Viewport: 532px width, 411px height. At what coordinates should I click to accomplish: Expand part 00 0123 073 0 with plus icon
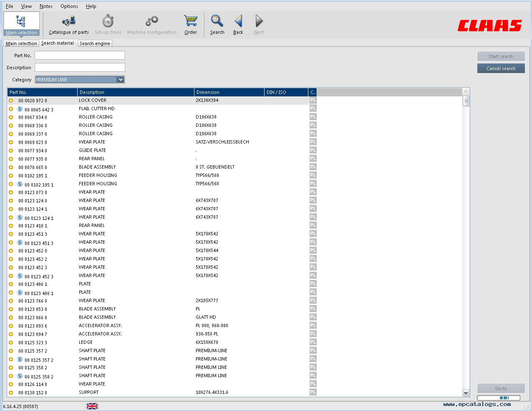[11, 192]
